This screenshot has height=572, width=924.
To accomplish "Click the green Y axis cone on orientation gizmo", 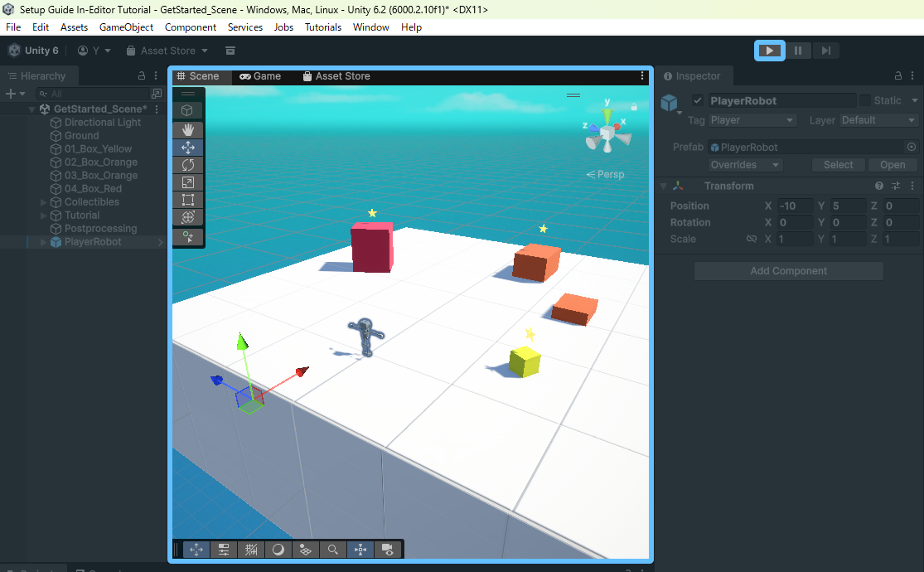I will click(x=607, y=115).
